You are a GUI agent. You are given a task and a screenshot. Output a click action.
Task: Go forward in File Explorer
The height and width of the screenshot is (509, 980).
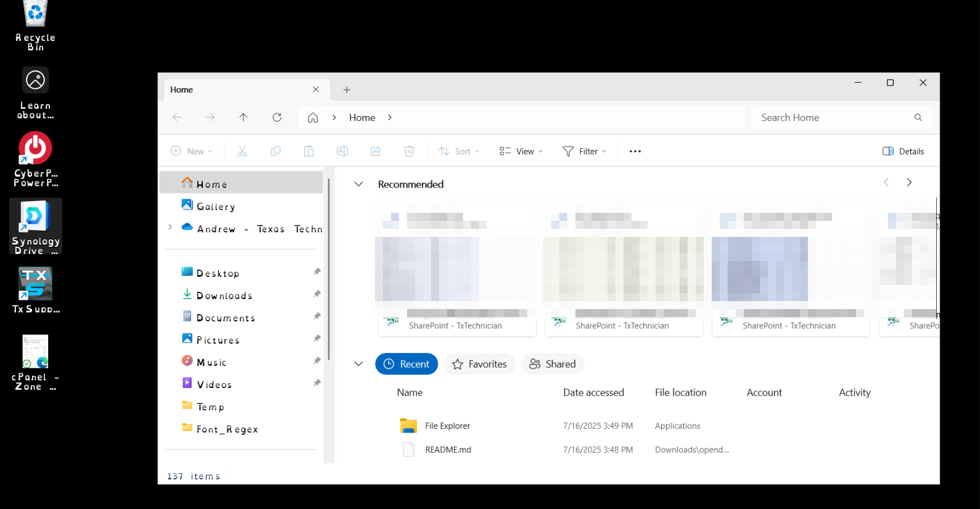coord(210,117)
